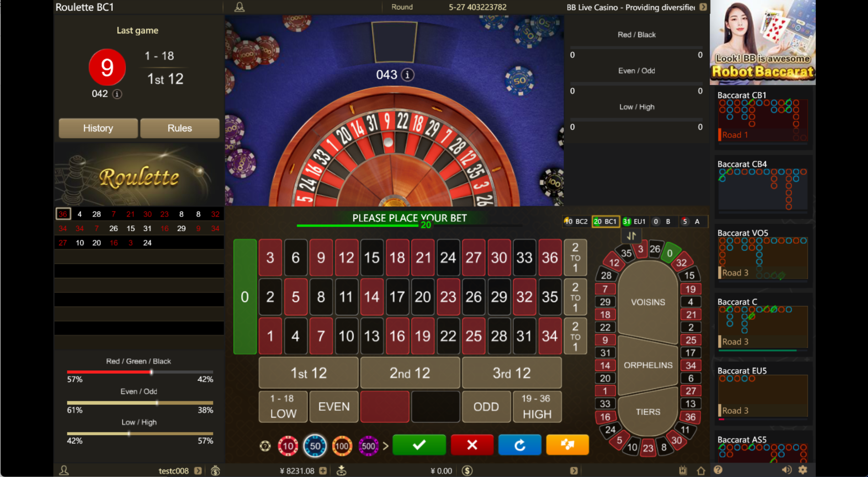868x477 pixels.
Task: Repeat last bet with blue arrow
Action: pyautogui.click(x=520, y=445)
